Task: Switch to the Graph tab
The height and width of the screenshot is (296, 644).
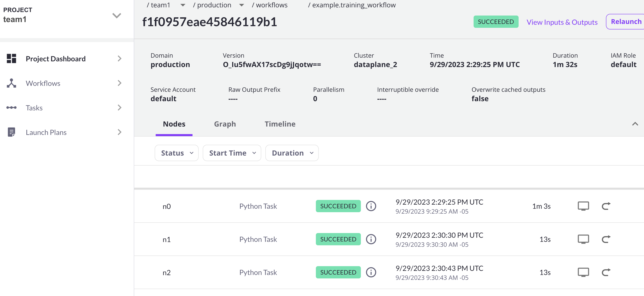Action: tap(225, 124)
